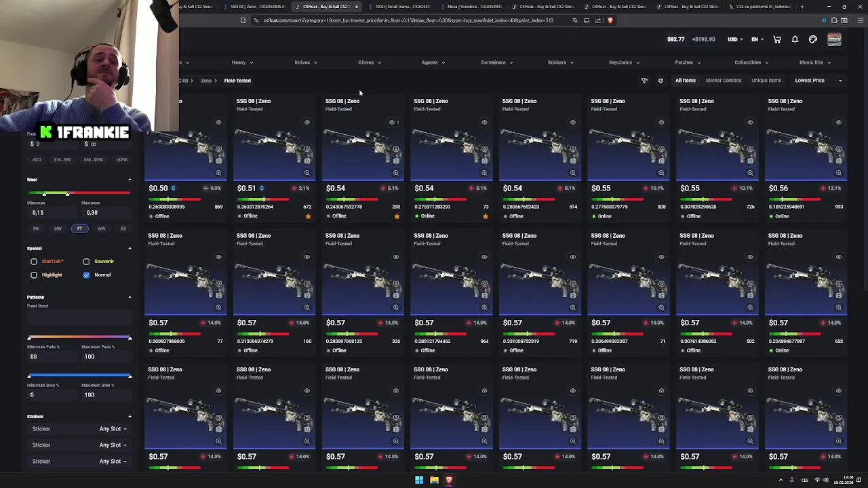Screen dimensions: 868x488
Task: Open a new browser tab
Action: coord(802,7)
